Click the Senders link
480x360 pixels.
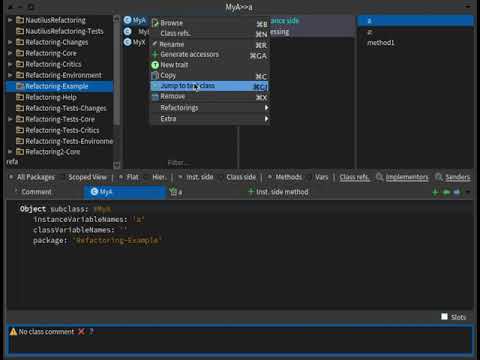458,177
